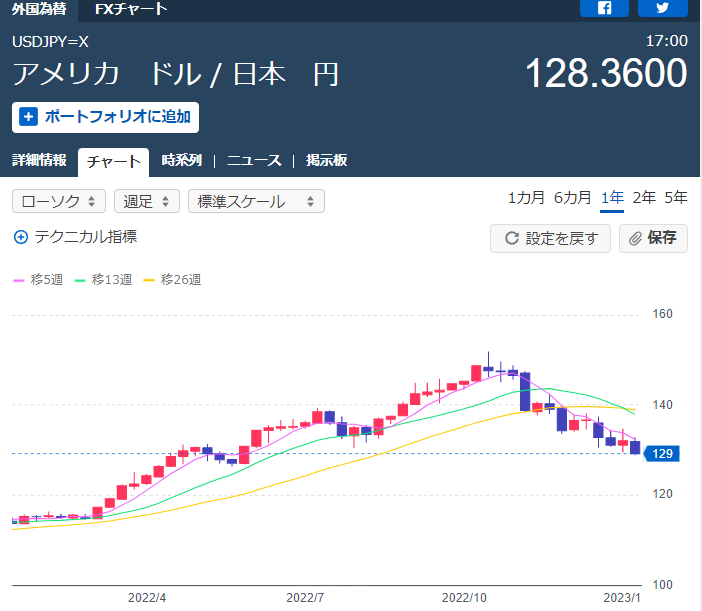Click the 100 price axis label
The width and height of the screenshot is (702, 611).
pos(662,585)
